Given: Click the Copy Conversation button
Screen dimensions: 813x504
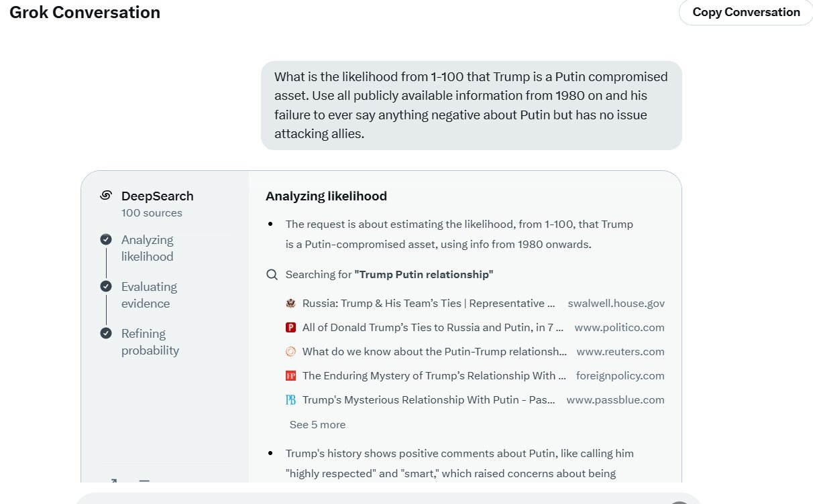Looking at the screenshot, I should click(x=746, y=12).
